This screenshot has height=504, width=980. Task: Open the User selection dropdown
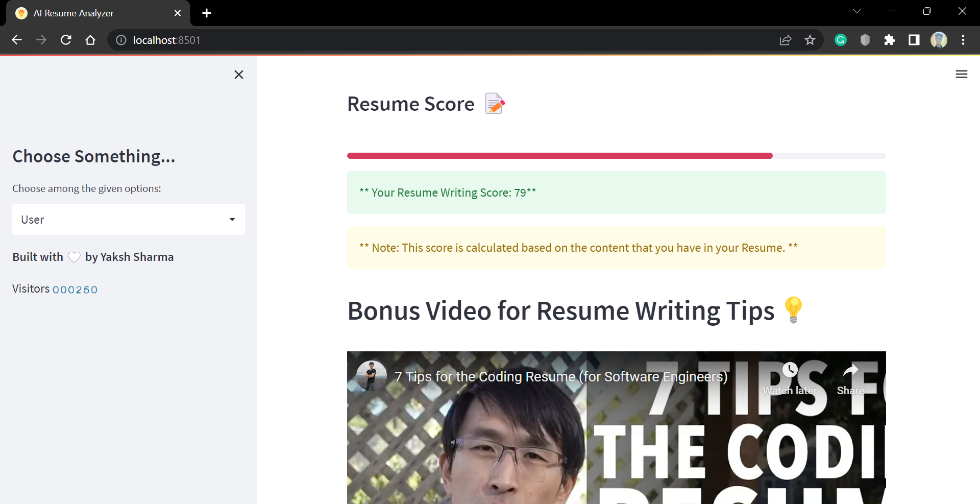(128, 219)
